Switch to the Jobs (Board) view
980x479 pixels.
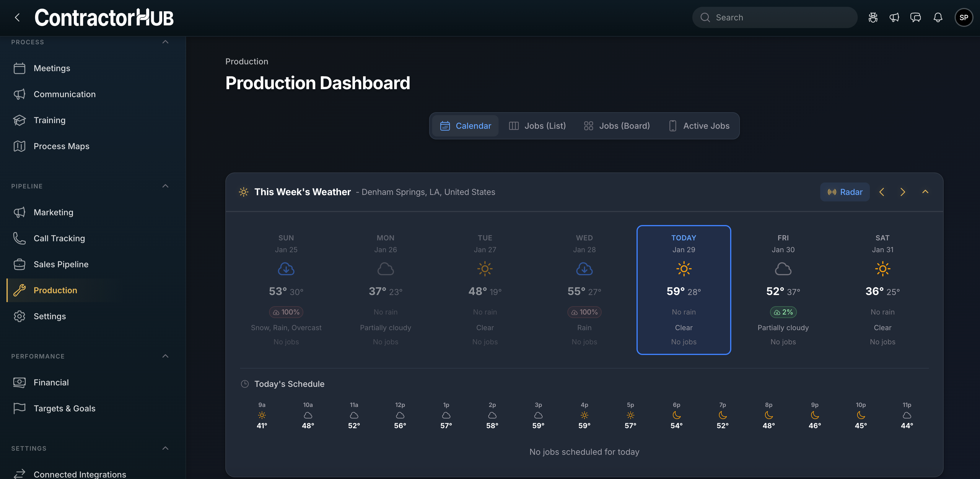617,126
